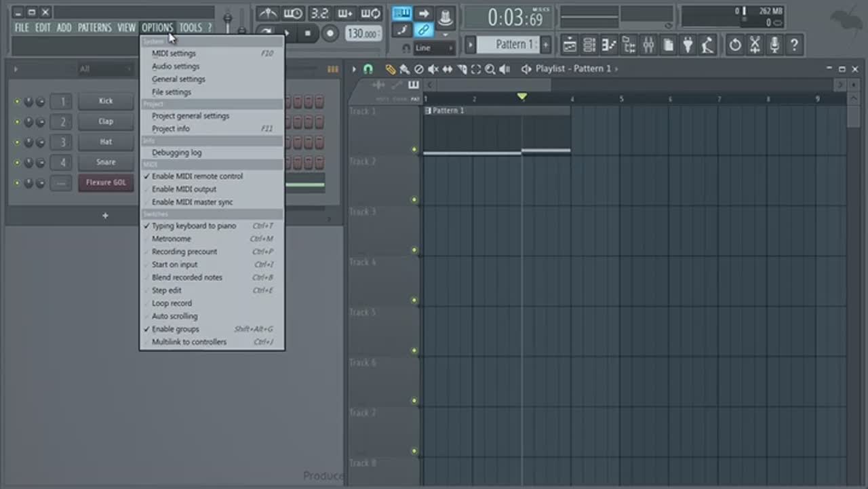Screen dimensions: 868x489
Task: Click the Snare channel button
Action: (106, 163)
